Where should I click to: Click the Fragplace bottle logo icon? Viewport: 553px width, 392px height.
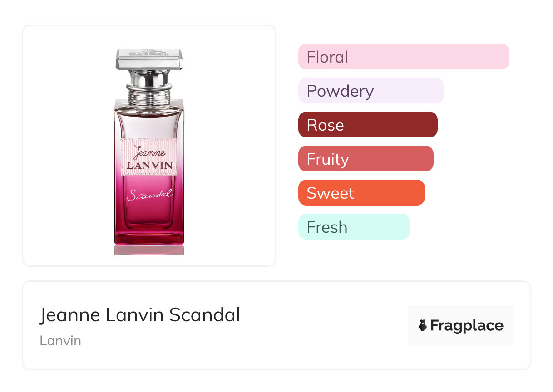[423, 325]
